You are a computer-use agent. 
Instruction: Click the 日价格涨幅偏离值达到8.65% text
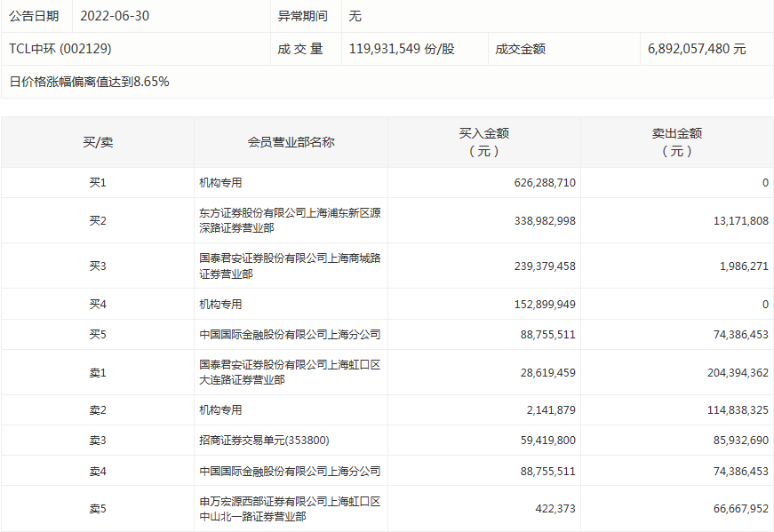(x=89, y=82)
